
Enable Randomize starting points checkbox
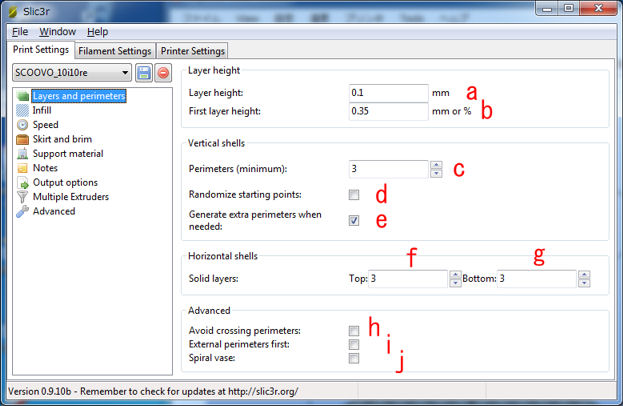coord(354,194)
